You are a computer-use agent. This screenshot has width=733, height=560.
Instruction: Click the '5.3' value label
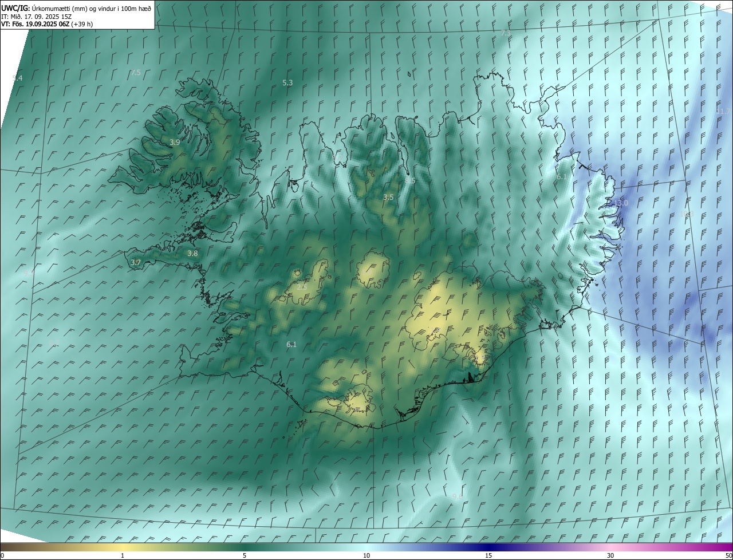click(x=287, y=82)
